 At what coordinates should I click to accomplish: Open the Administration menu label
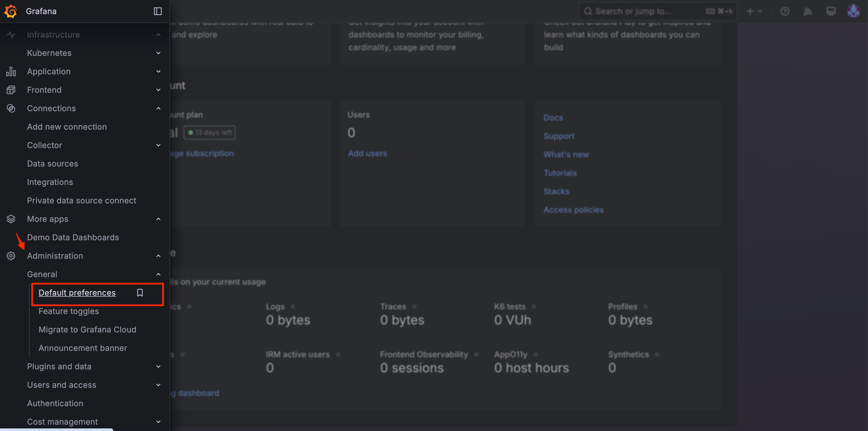(x=55, y=256)
